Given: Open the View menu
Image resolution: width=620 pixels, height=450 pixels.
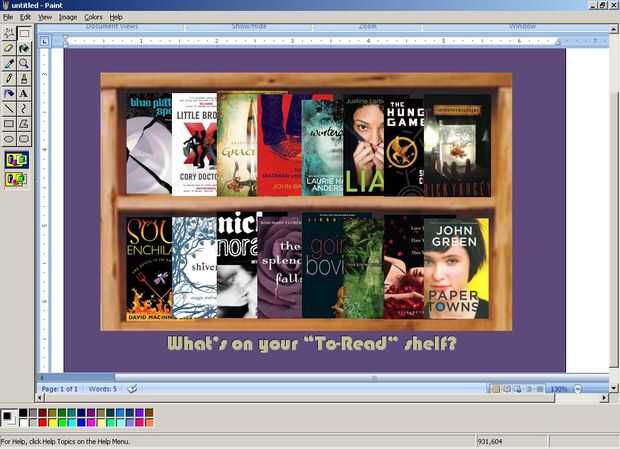Looking at the screenshot, I should pyautogui.click(x=45, y=17).
